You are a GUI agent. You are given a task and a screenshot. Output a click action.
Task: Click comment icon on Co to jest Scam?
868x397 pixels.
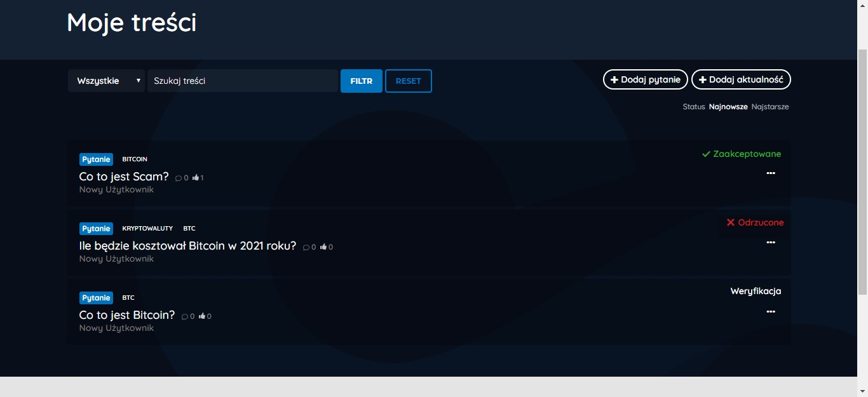pos(179,178)
